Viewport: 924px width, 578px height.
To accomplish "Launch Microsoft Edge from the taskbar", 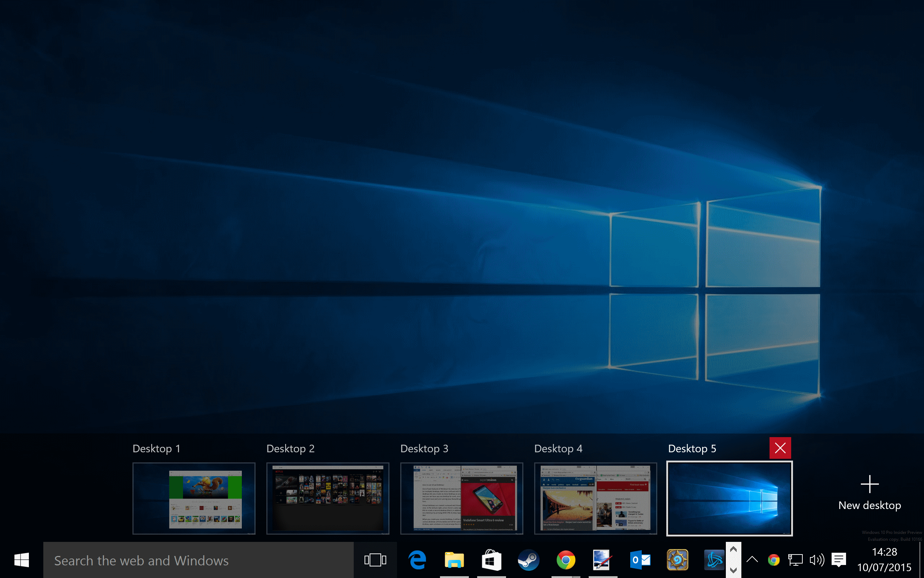I will coord(417,560).
